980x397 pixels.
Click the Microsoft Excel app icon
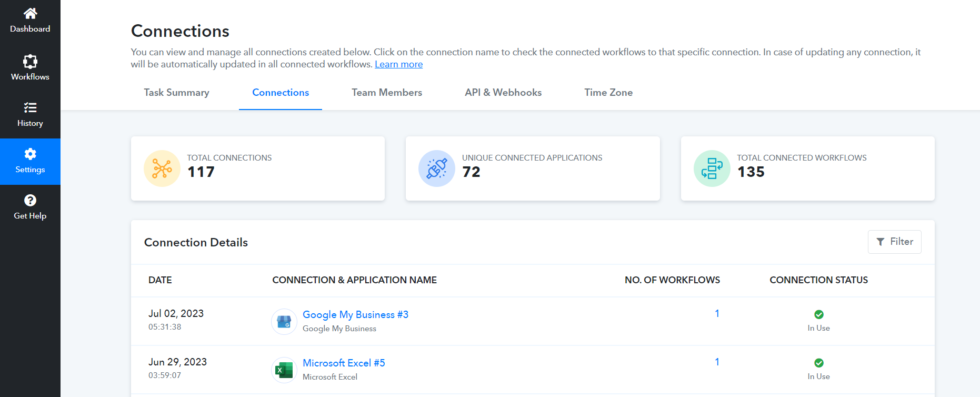pyautogui.click(x=284, y=370)
